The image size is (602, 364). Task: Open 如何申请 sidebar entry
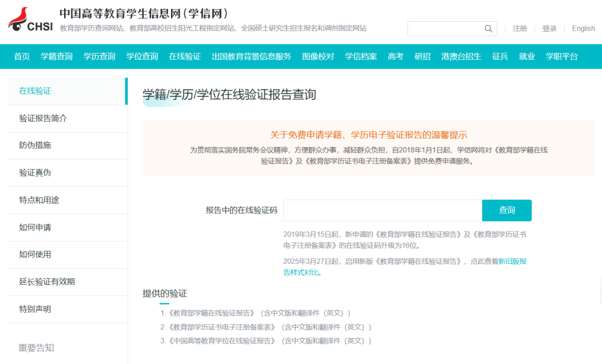click(35, 227)
